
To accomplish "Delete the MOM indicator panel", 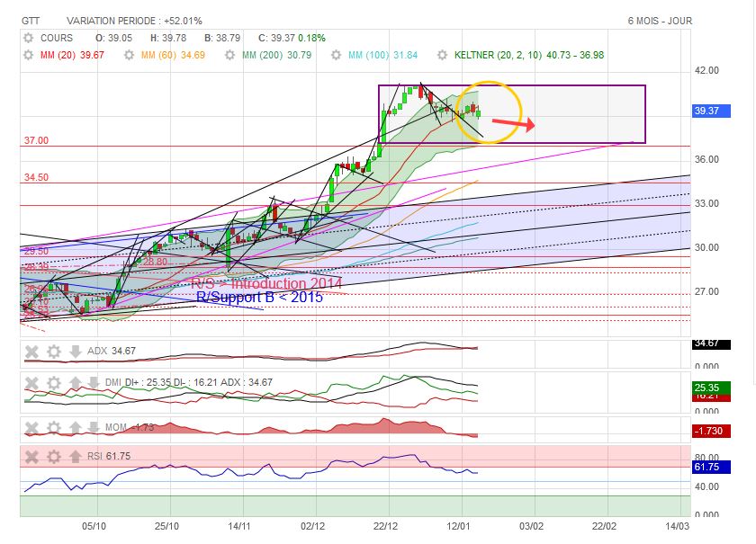I will click(x=31, y=427).
